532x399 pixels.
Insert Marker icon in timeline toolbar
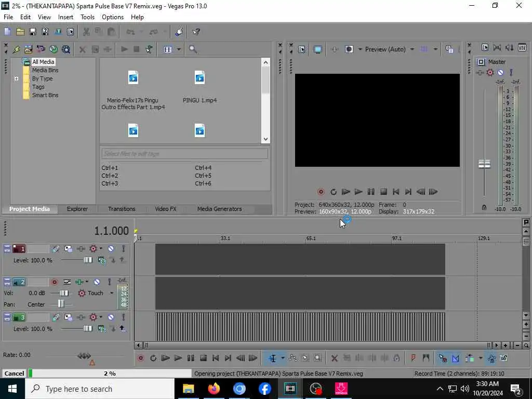click(413, 358)
